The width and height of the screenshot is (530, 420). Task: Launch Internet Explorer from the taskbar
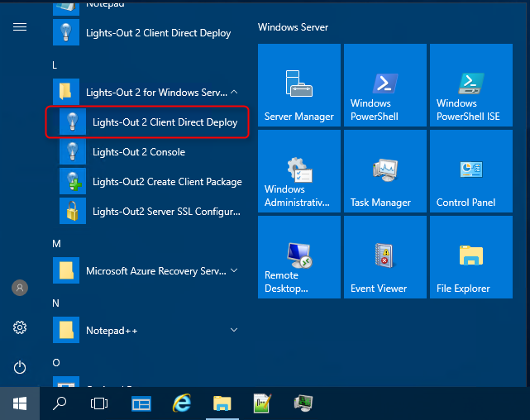tap(182, 403)
